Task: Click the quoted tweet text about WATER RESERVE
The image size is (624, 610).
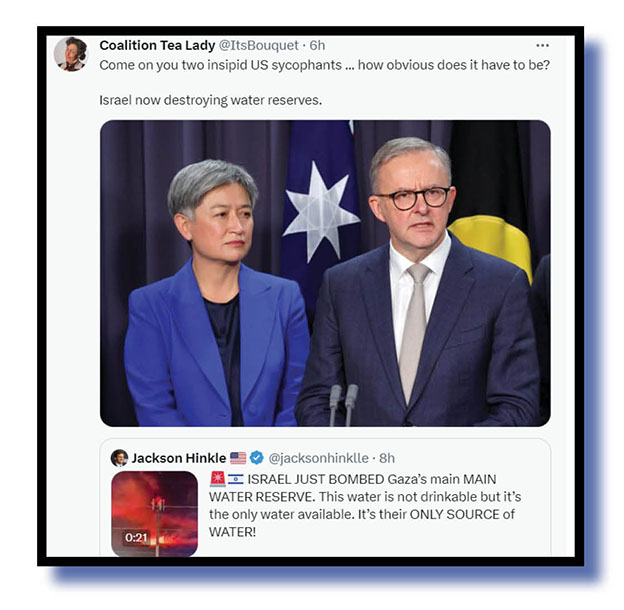Action: [365, 505]
